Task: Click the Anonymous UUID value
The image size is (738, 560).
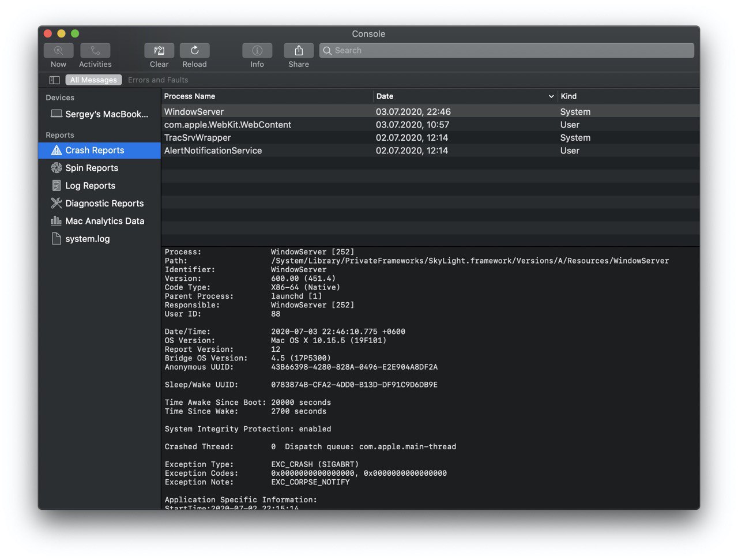Action: coord(354,367)
